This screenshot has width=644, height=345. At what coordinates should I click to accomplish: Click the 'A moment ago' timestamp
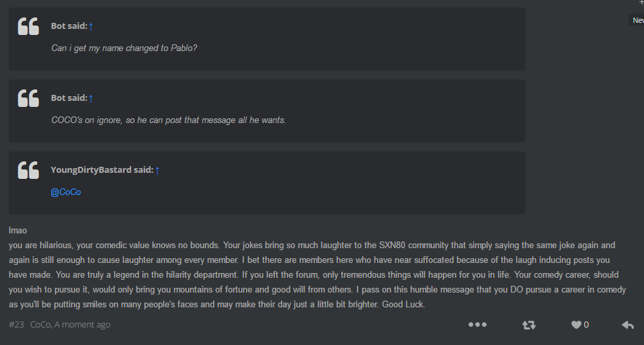[x=83, y=324]
